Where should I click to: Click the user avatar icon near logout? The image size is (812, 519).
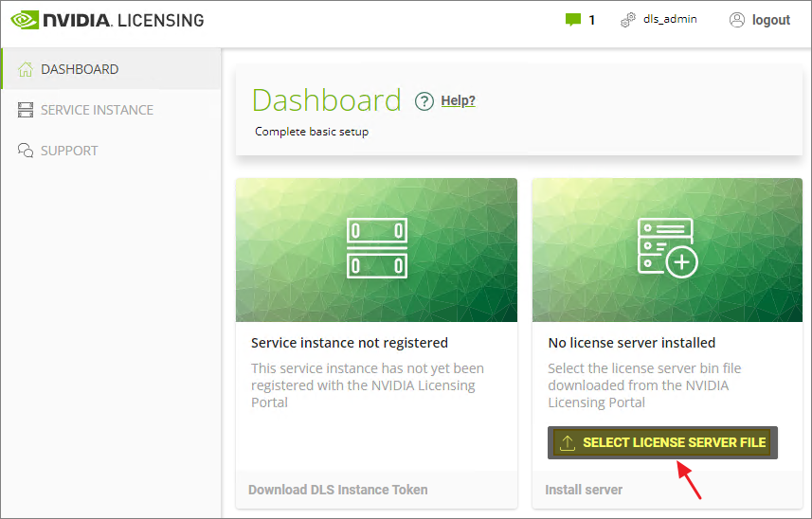pyautogui.click(x=737, y=20)
